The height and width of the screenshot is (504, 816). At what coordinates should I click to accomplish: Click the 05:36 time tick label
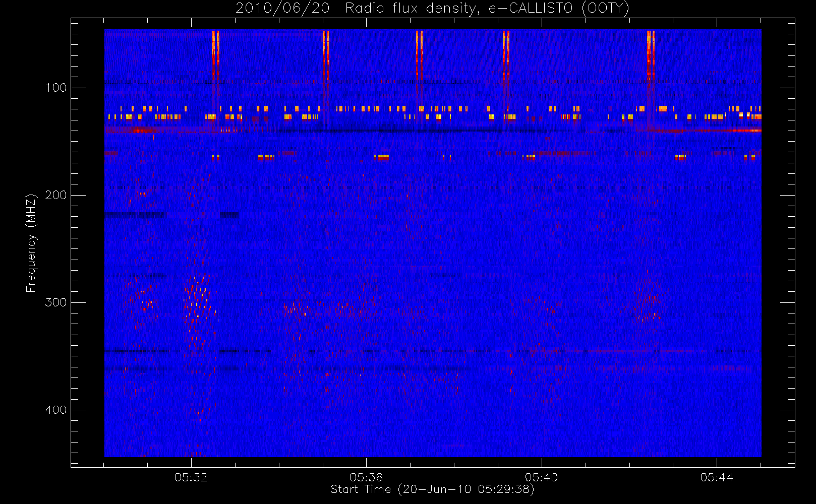366,477
